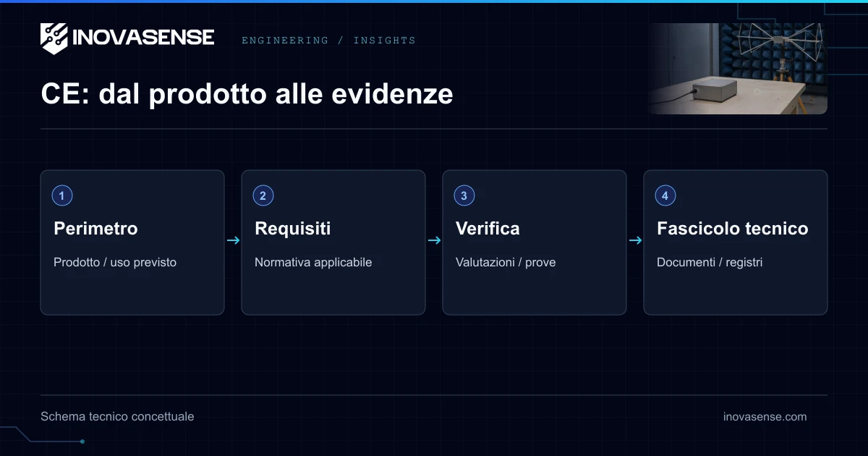Click 'Prodotto / uso previsto' text
The image size is (868, 456).
(x=115, y=262)
